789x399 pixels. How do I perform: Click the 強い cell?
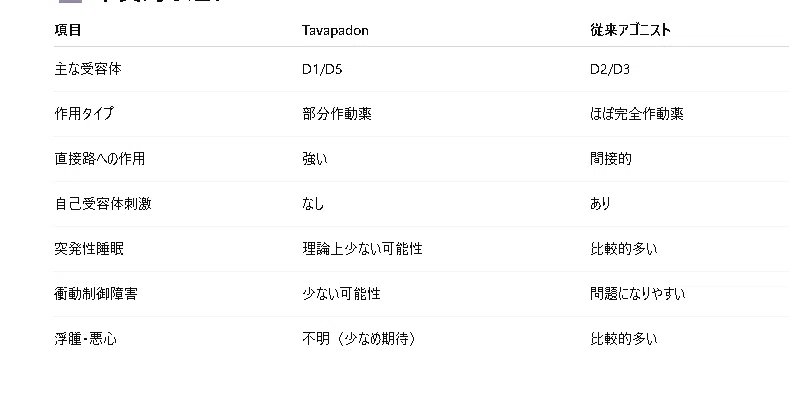pos(315,159)
